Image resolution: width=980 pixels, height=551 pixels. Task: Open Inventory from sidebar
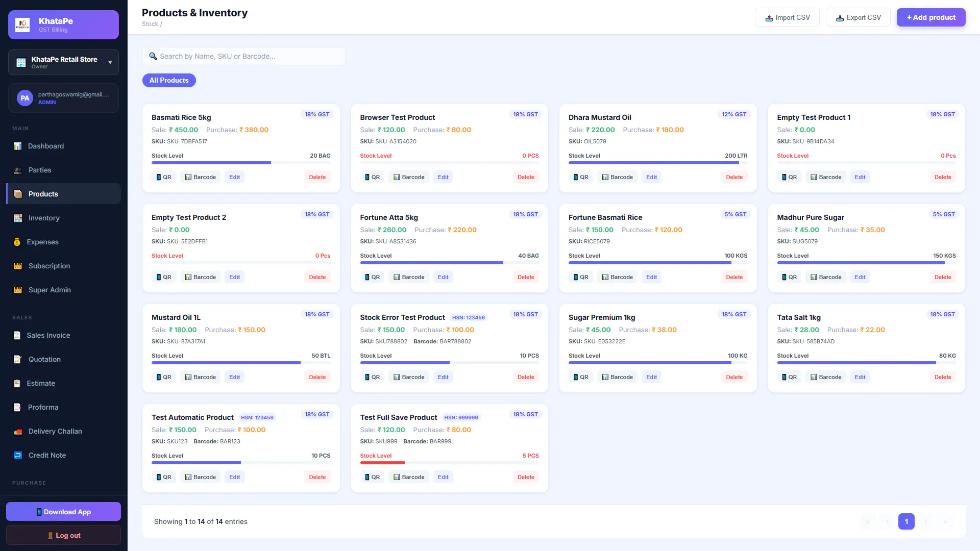click(x=63, y=218)
